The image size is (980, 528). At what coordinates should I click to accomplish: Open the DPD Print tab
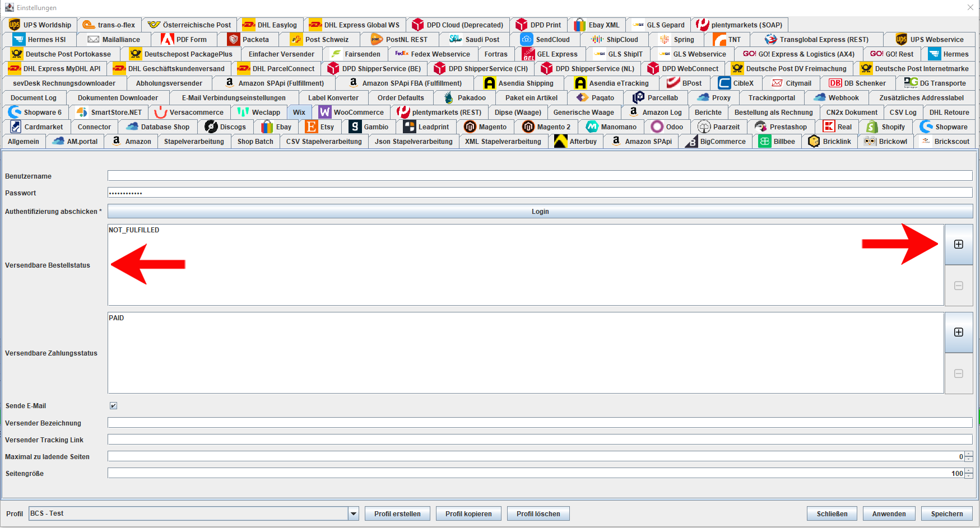[538, 25]
